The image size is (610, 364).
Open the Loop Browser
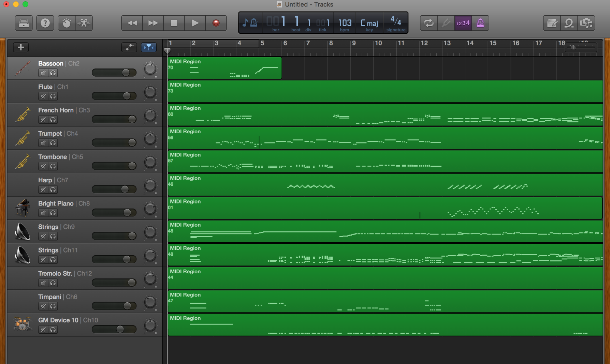click(x=569, y=23)
